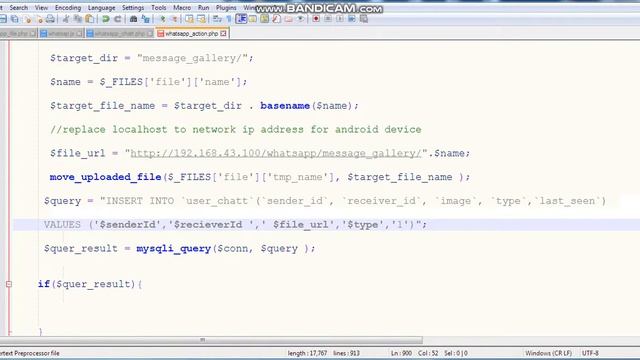This screenshot has width=640, height=360.
Task: Toggle synchronize horizontal scrolling icon
Action: pos(201,19)
